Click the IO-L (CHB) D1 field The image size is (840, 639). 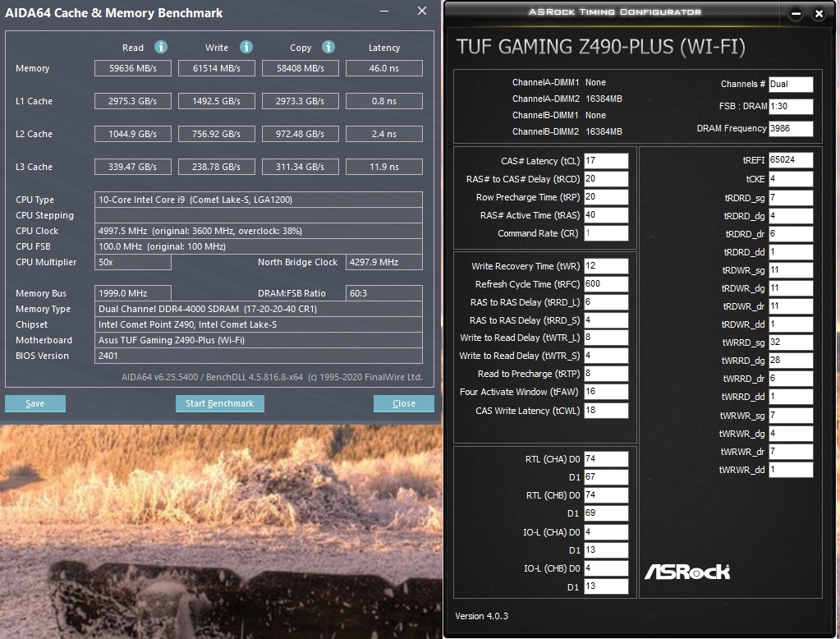coord(606,586)
